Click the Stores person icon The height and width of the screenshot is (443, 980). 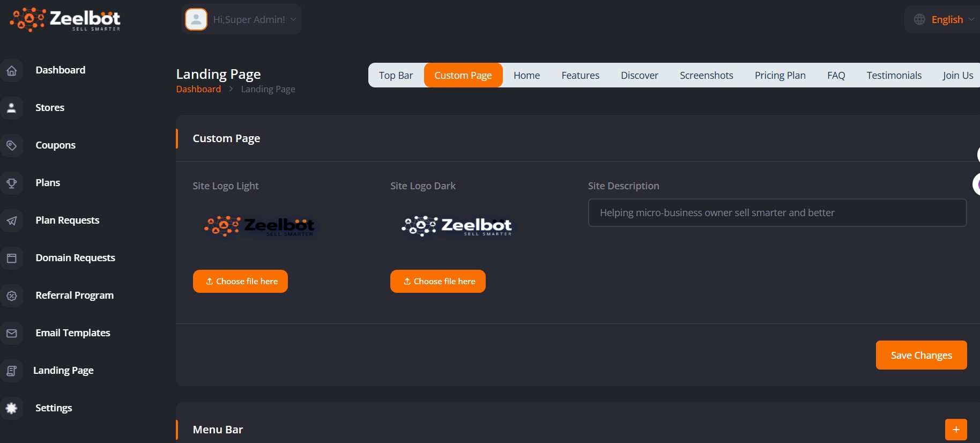coord(12,108)
